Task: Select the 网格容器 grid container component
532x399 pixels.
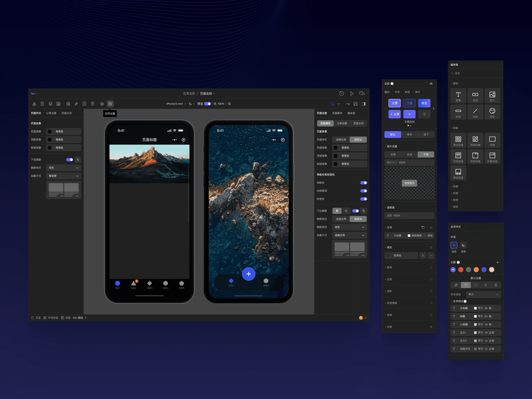Action: click(475, 140)
